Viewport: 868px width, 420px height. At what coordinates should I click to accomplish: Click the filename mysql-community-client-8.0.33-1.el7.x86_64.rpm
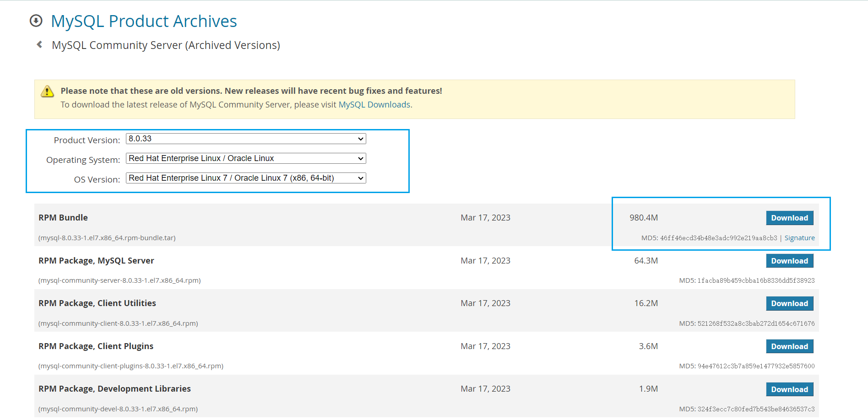coord(118,323)
